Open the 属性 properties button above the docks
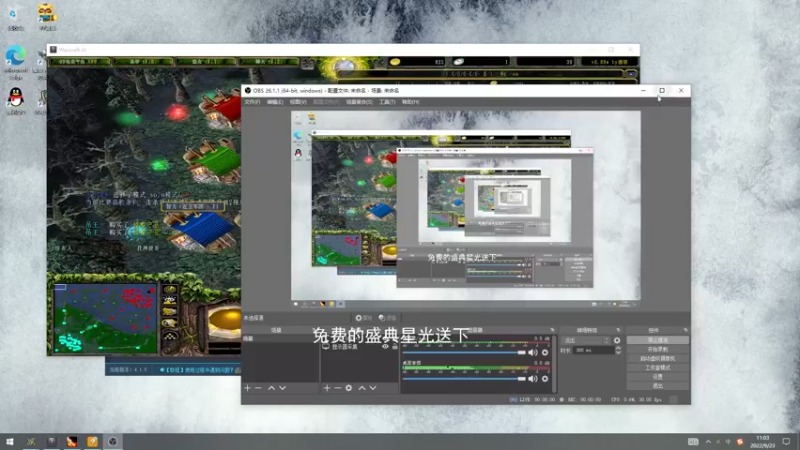This screenshot has height=450, width=800. (x=364, y=318)
